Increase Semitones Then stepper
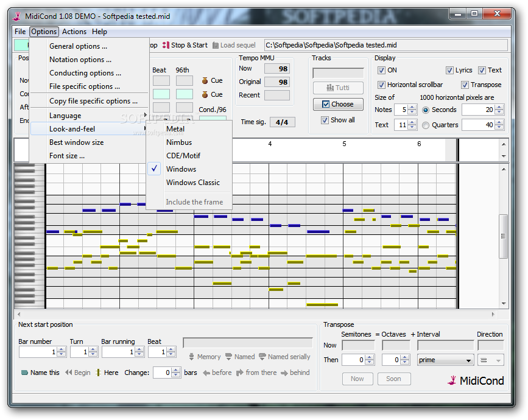 tap(370, 357)
